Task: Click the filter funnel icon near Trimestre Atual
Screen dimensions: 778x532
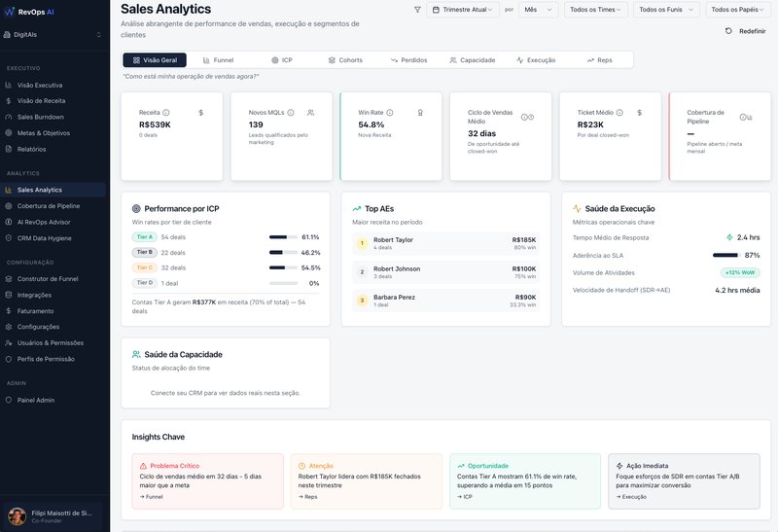Action: coord(417,10)
